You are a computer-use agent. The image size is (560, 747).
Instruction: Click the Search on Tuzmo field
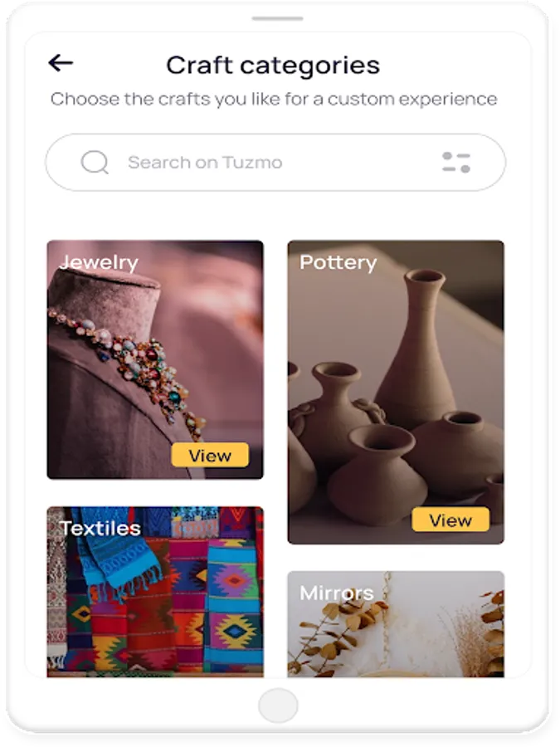[x=249, y=163]
